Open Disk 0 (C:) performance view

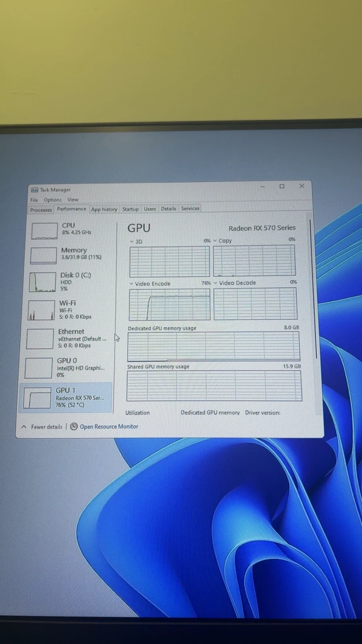pos(42,282)
